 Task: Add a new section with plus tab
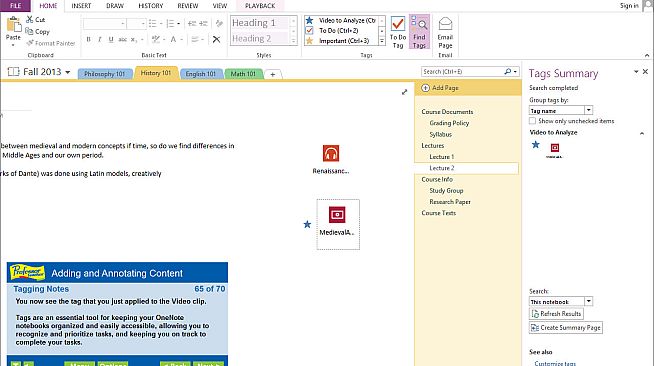coord(272,74)
